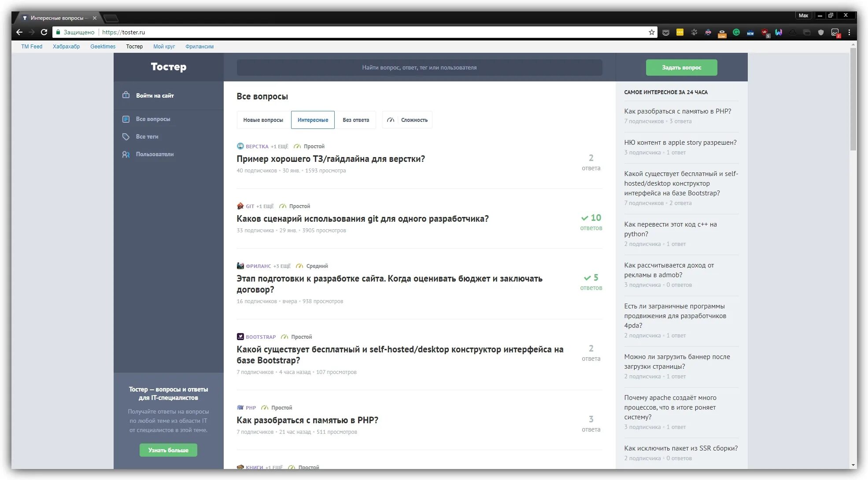
Task: Open sidebar question Как перевести этот код c++ на python?
Action: [670, 229]
